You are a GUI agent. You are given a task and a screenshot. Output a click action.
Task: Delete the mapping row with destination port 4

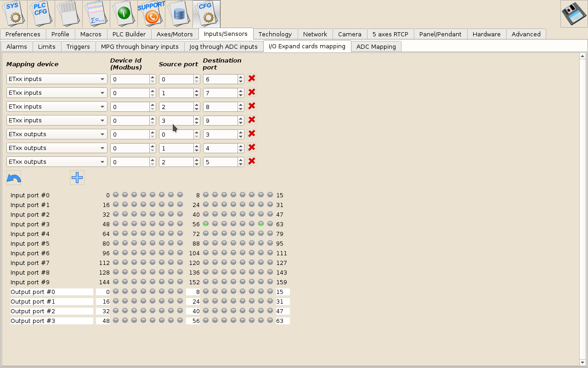coord(252,148)
